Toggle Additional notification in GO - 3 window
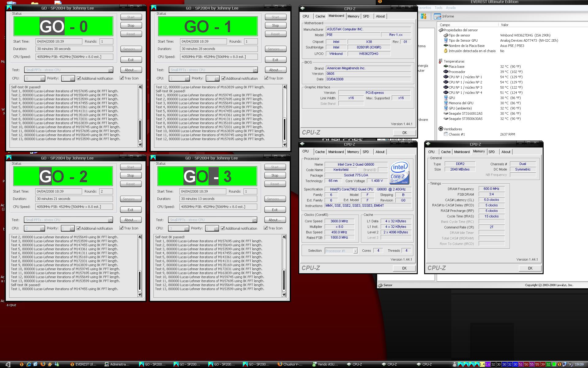Screen dimensions: 588x368 point(223,228)
